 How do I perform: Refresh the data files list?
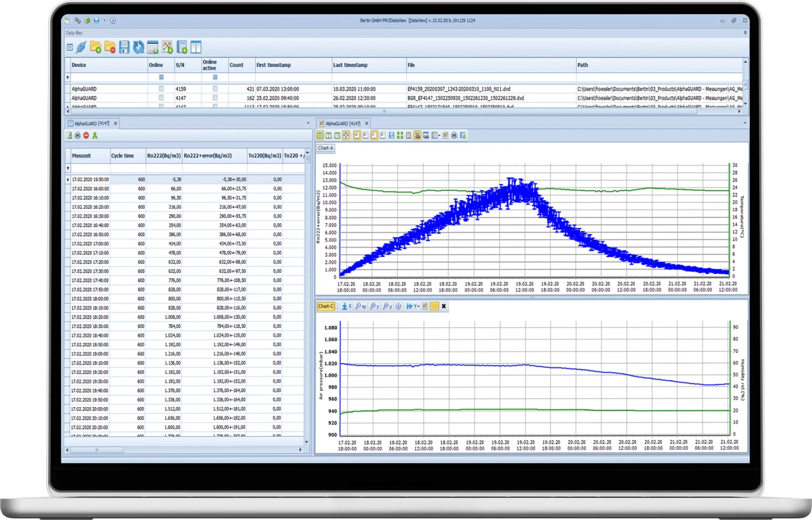click(x=138, y=47)
